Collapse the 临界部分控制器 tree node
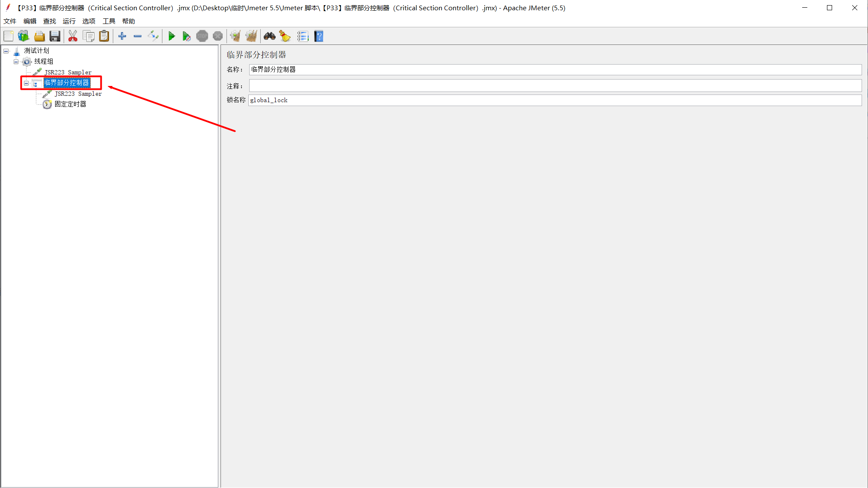Viewport: 868px width, 488px height. [x=26, y=83]
